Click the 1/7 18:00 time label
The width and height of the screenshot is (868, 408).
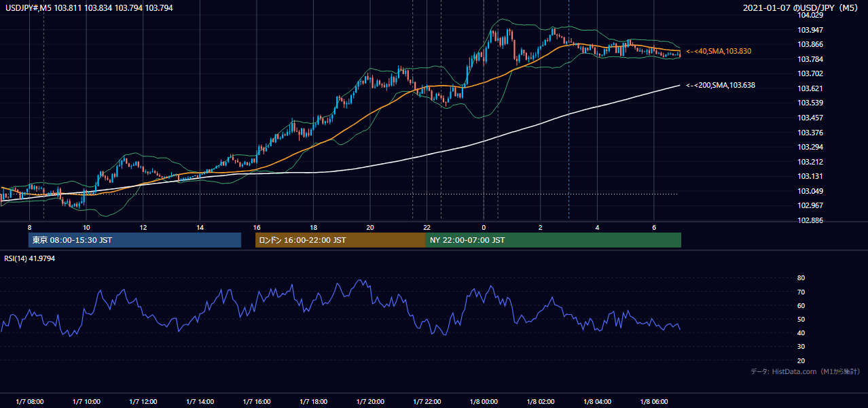click(313, 401)
